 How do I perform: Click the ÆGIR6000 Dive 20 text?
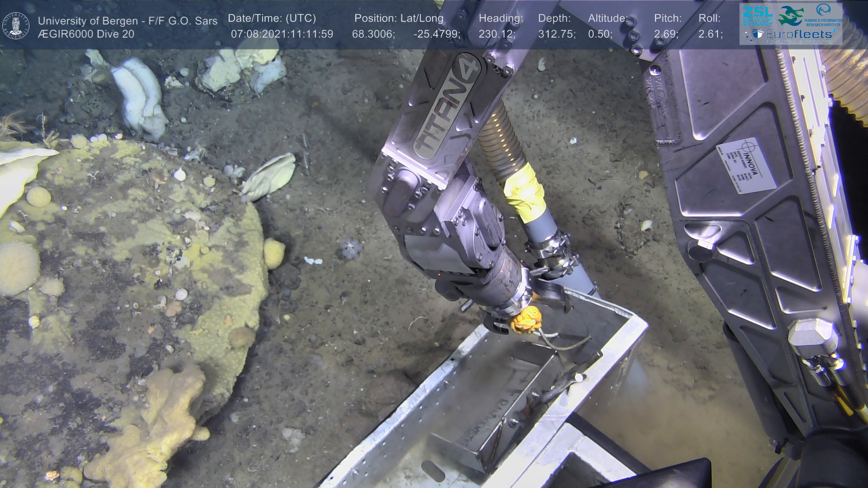pyautogui.click(x=86, y=34)
